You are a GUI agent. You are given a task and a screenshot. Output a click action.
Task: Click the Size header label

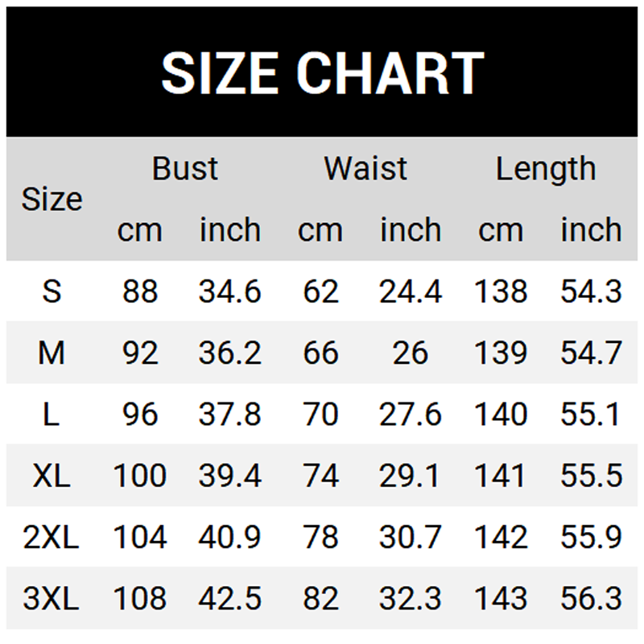pyautogui.click(x=52, y=199)
